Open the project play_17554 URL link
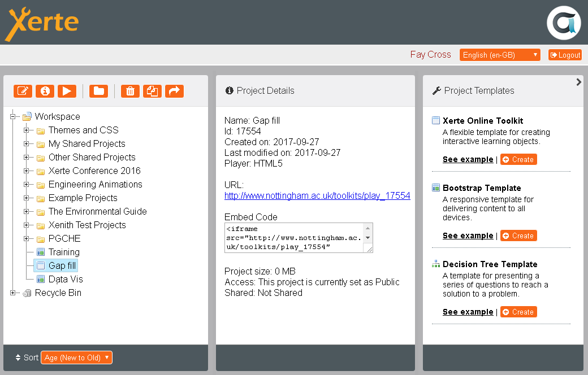This screenshot has height=375, width=588. 317,195
